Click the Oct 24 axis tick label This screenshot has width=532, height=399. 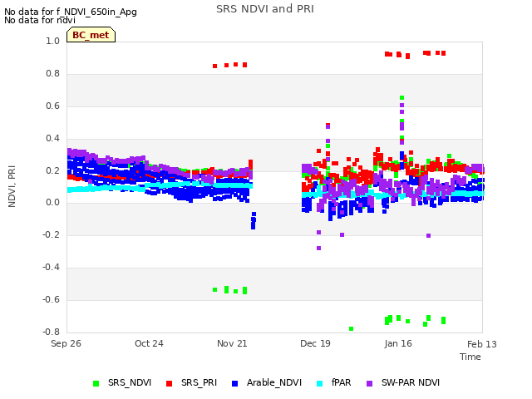pos(149,343)
